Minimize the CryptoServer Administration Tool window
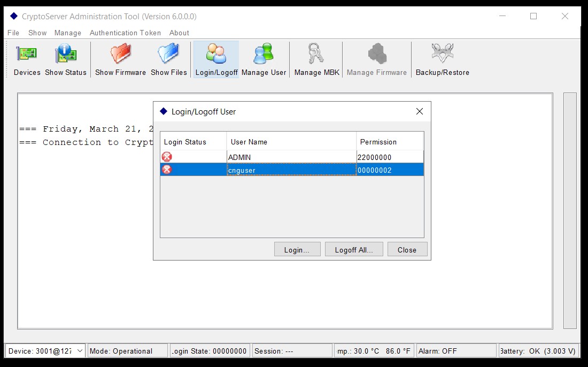 (502, 16)
